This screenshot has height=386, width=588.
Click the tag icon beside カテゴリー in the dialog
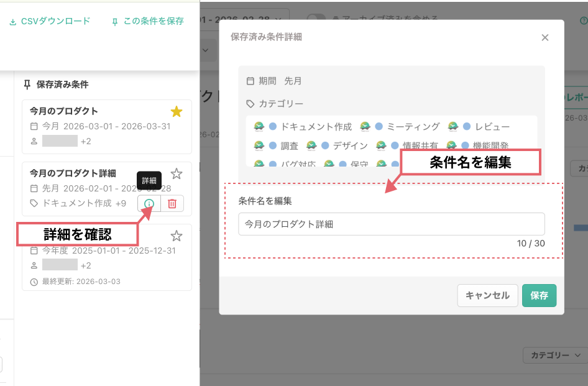point(250,103)
